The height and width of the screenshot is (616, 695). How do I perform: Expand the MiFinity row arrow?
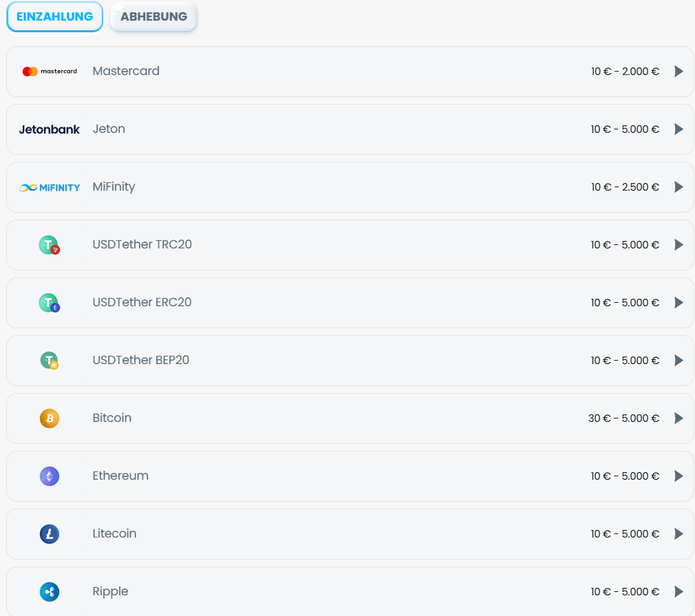pos(678,187)
